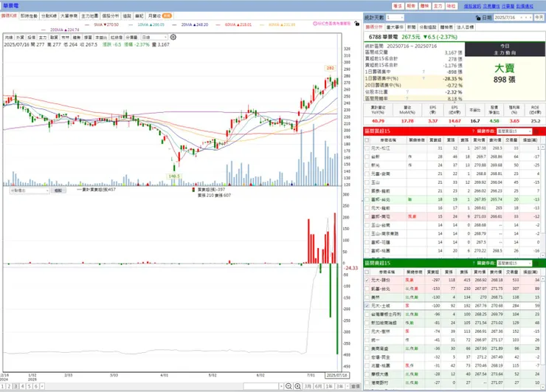Click help question mark in green 區間賣超15 header

(x=473, y=263)
